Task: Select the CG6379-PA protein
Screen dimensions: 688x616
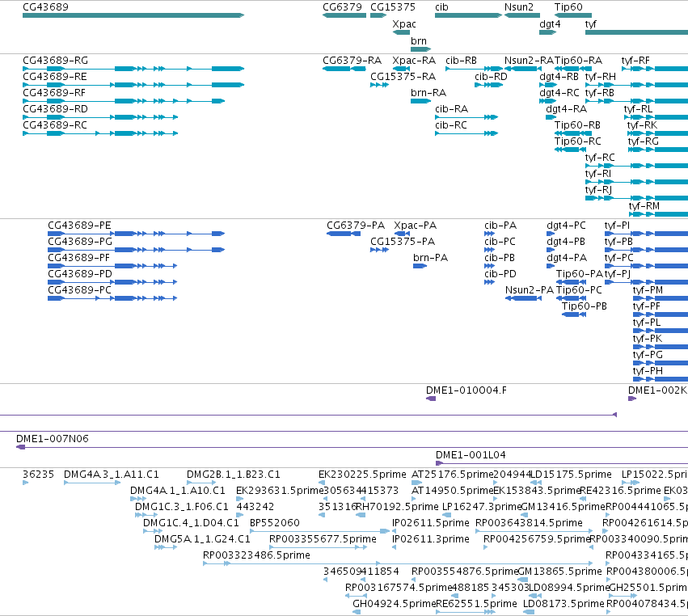Action: 344,234
